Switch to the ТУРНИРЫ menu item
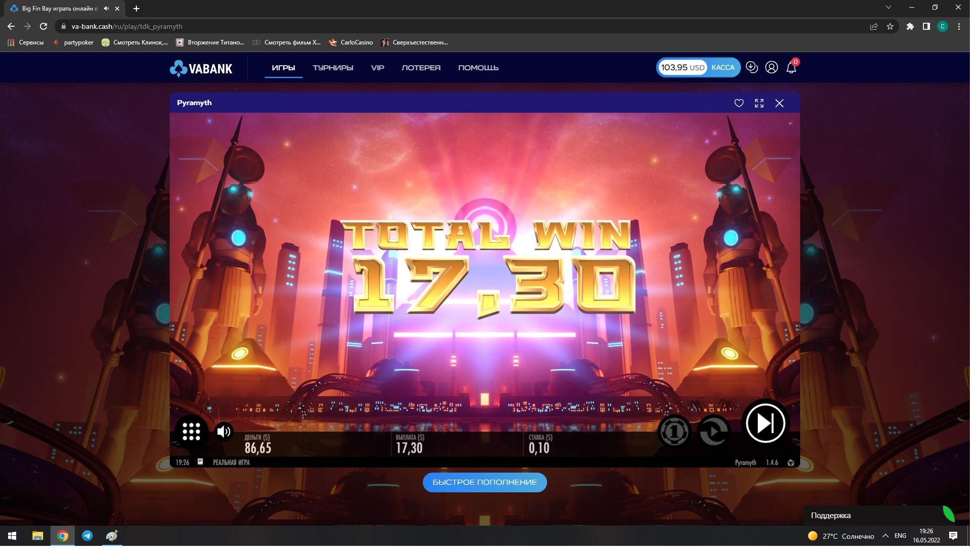This screenshot has height=555, width=980. click(x=332, y=68)
